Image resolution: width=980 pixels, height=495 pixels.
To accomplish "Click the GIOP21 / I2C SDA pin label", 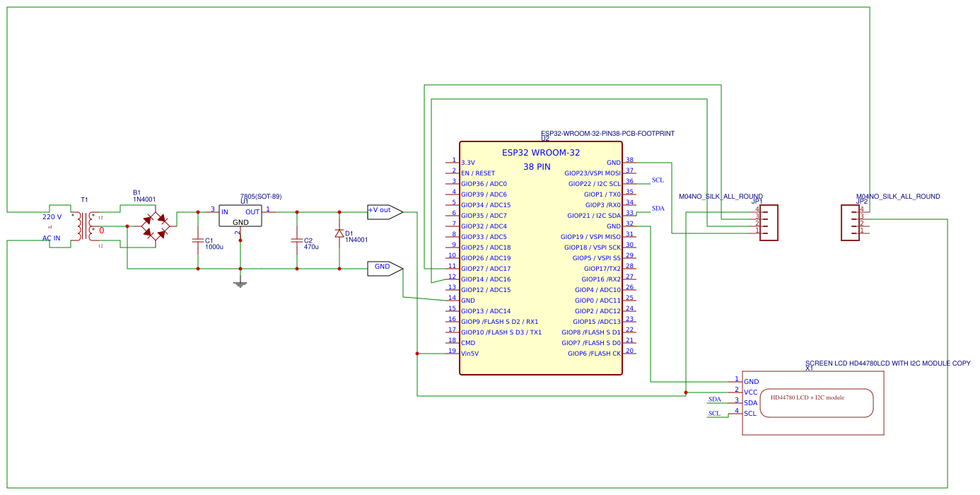I will (x=594, y=216).
